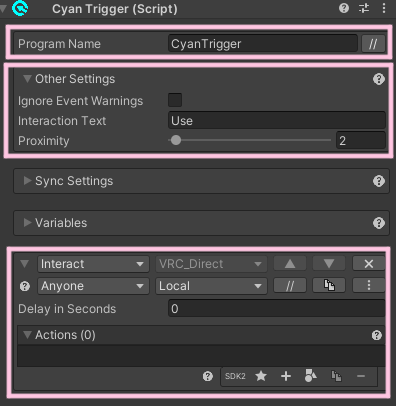
Task: Move the Interact event up
Action: tap(290, 264)
